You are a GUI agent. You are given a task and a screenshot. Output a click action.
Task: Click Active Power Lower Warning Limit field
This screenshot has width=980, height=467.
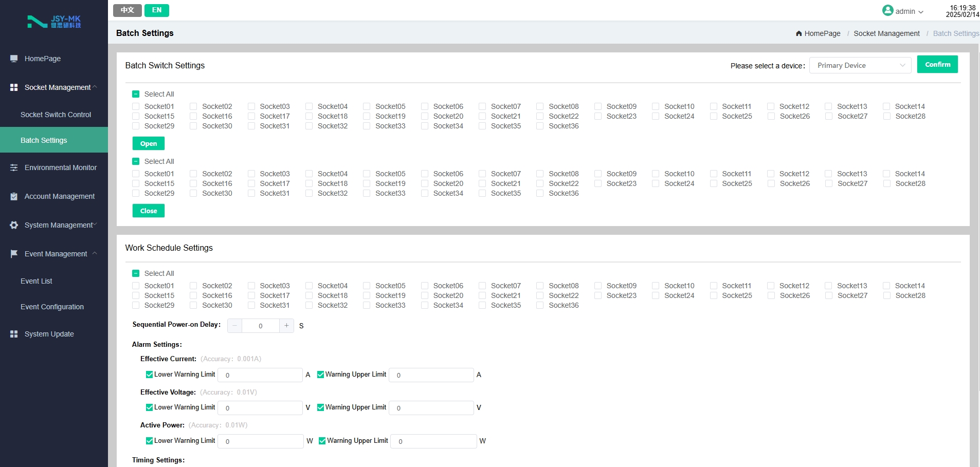click(x=261, y=441)
